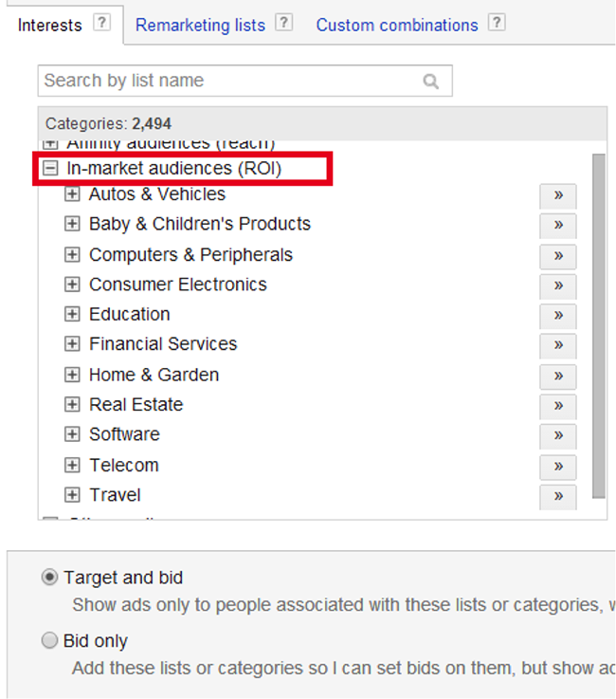
Task: Expand the Home & Garden category
Action: (72, 375)
